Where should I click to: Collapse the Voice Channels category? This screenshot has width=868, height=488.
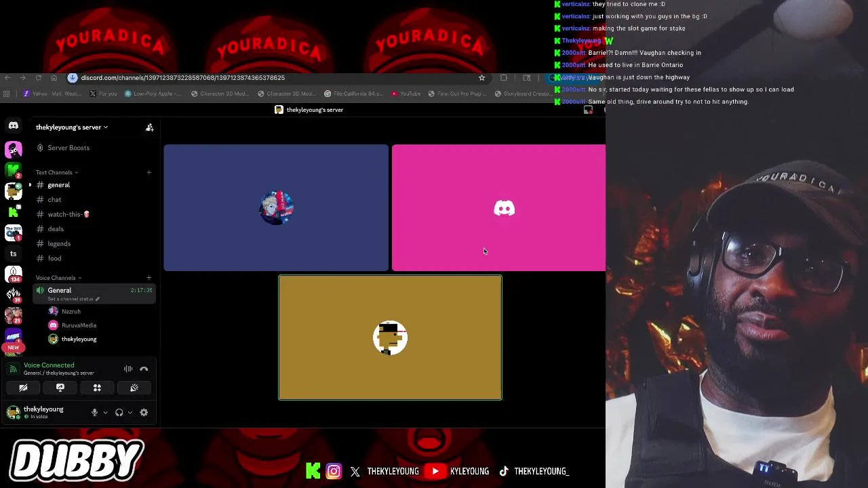click(x=58, y=277)
